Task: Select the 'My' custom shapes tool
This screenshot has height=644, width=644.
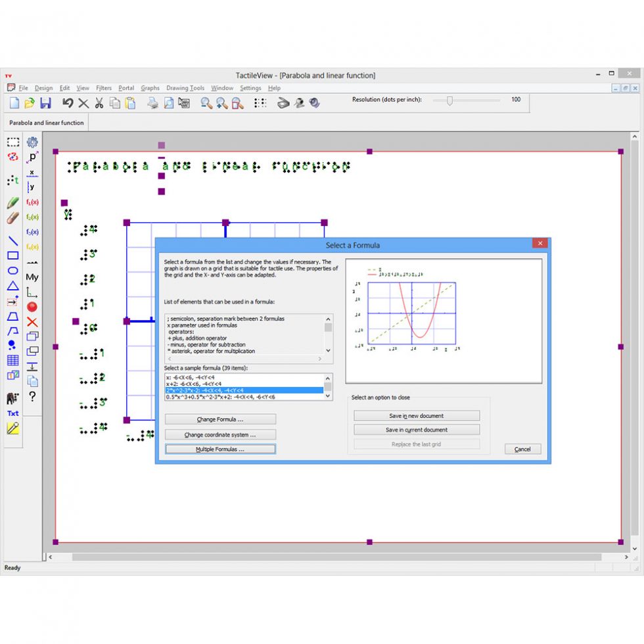Action: 32,277
